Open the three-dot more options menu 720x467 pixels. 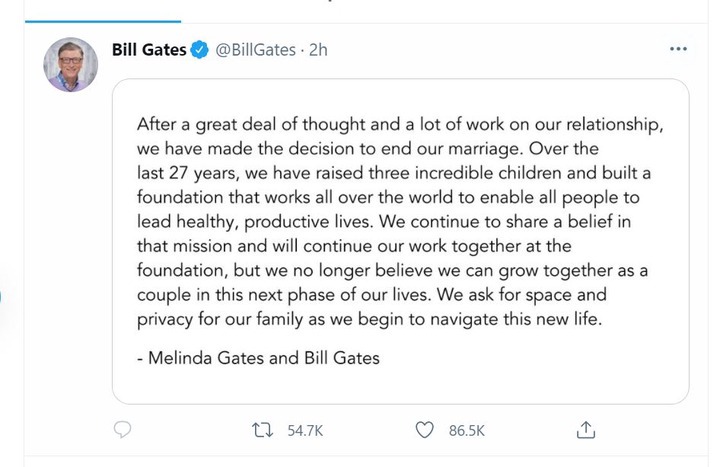[678, 49]
